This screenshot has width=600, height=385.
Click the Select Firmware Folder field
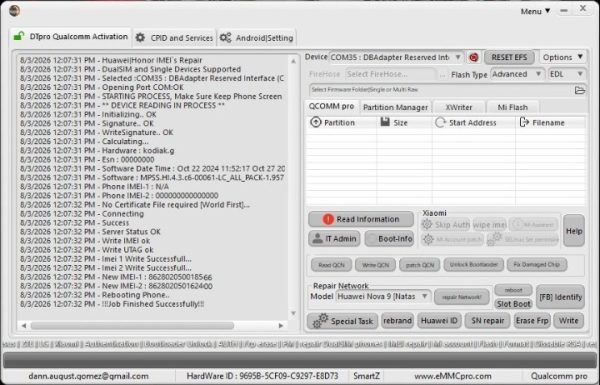click(x=442, y=90)
